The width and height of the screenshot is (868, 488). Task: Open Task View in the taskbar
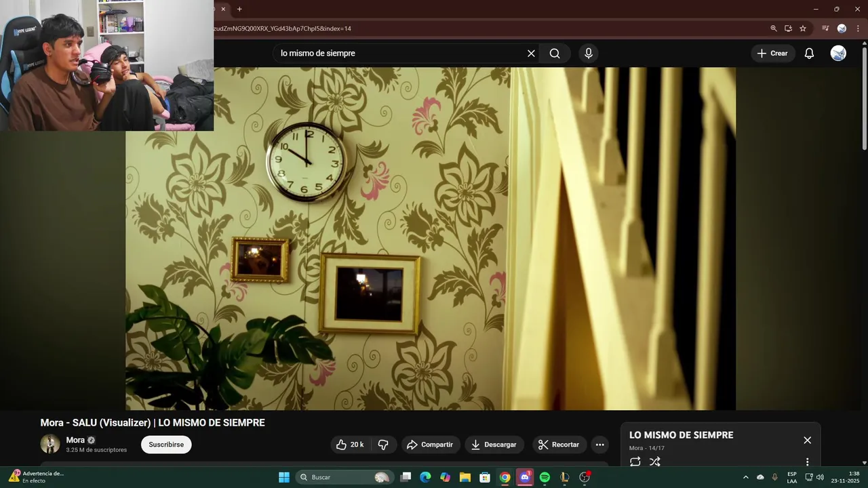click(406, 477)
